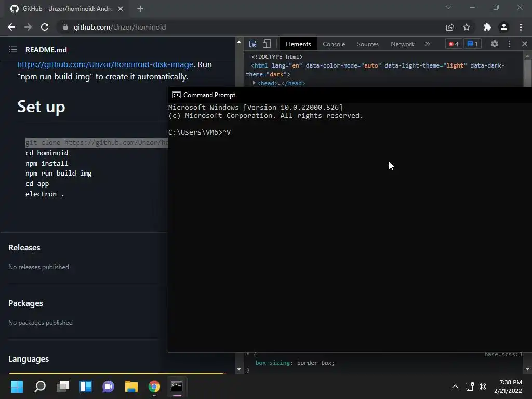Open the Chrome profile avatar menu
532x399 pixels.
504,27
